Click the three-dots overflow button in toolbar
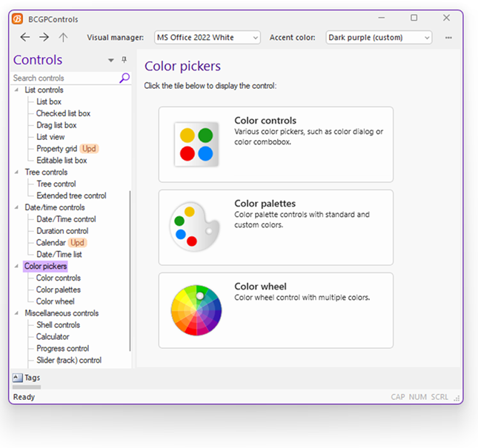Viewport: 478px width, 448px height. pos(448,37)
